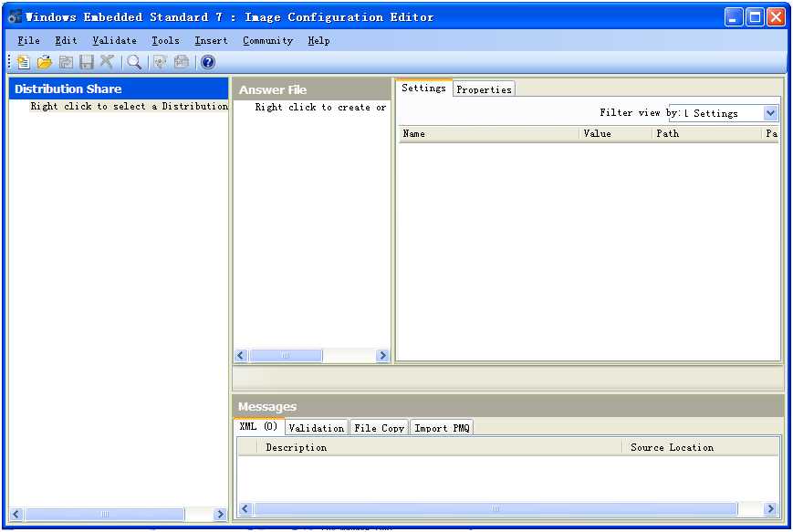This screenshot has height=532, width=793.
Task: Select the Validation messages tab
Action: (x=317, y=428)
